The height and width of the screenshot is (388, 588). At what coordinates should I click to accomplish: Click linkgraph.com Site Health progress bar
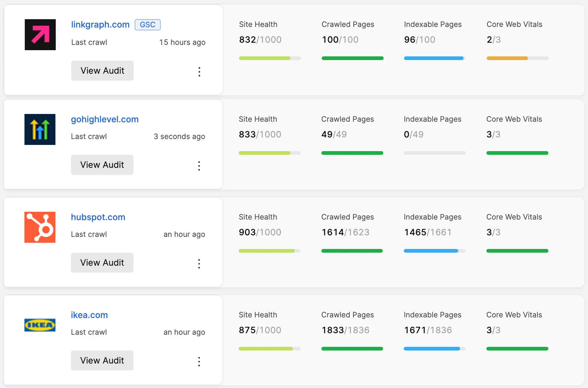(270, 58)
